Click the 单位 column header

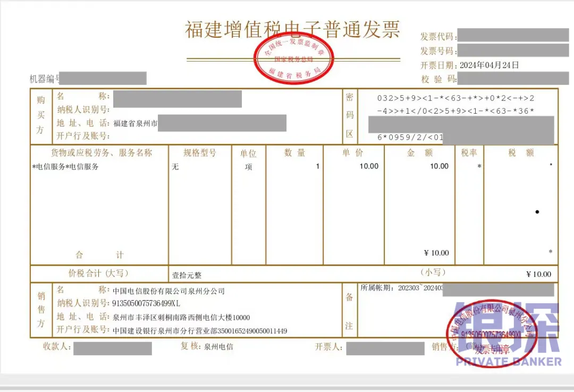pos(248,154)
